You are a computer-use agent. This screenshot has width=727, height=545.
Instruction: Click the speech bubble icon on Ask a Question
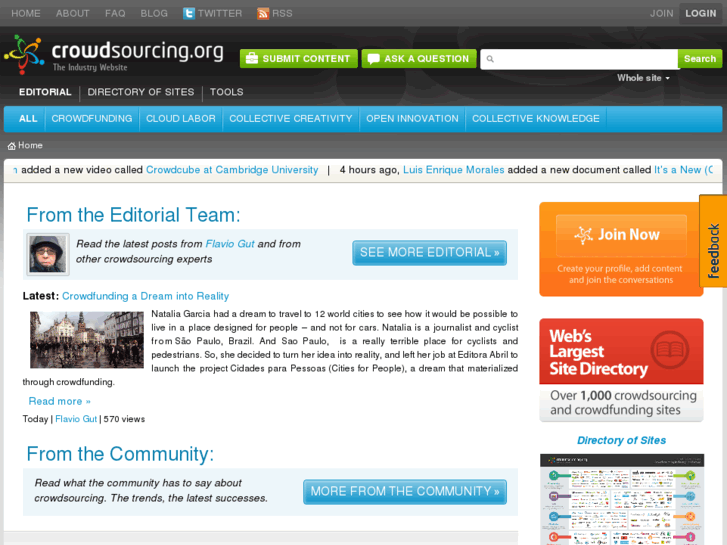(373, 59)
